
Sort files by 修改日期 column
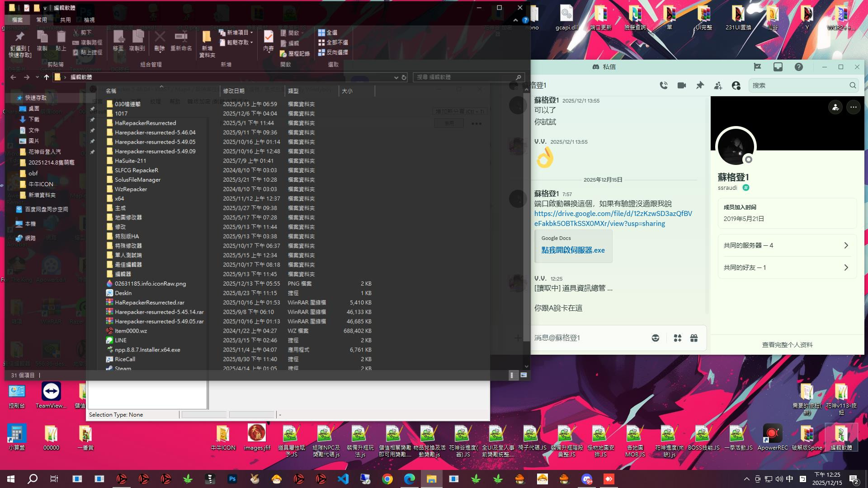coord(252,91)
